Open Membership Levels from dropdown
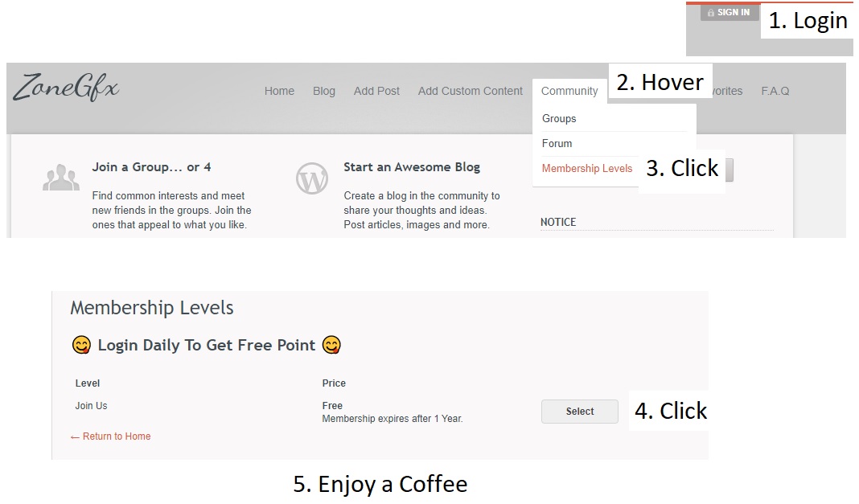Screen dimensions: 859x504 tap(586, 169)
